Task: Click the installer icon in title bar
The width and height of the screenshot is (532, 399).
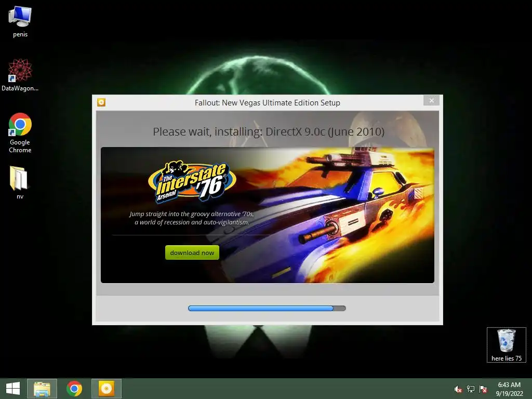Action: point(101,102)
